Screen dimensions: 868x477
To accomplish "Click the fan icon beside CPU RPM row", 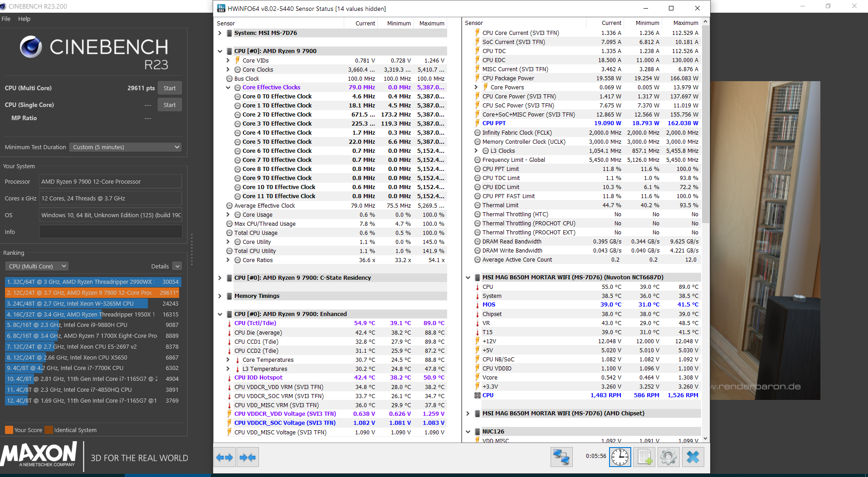I will tap(477, 395).
